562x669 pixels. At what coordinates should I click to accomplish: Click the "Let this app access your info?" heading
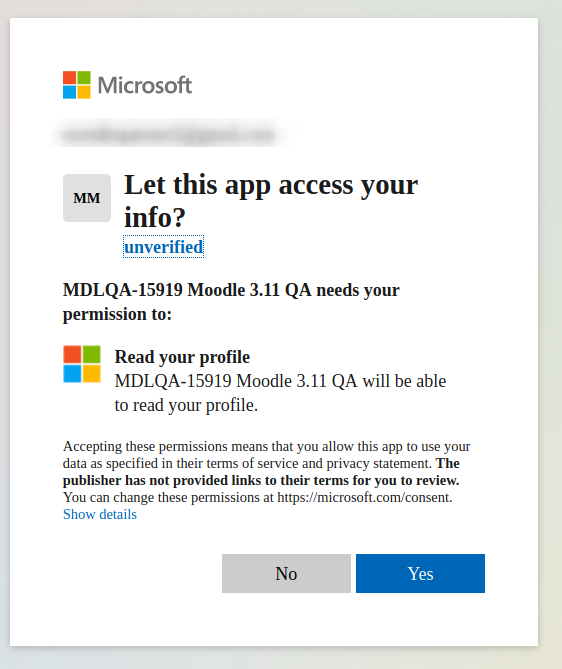[x=271, y=201]
